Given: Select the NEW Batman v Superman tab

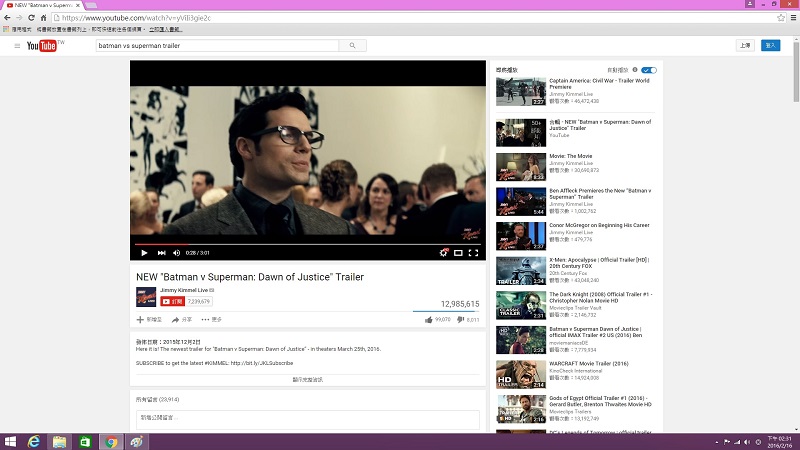Looking at the screenshot, I should (x=43, y=5).
